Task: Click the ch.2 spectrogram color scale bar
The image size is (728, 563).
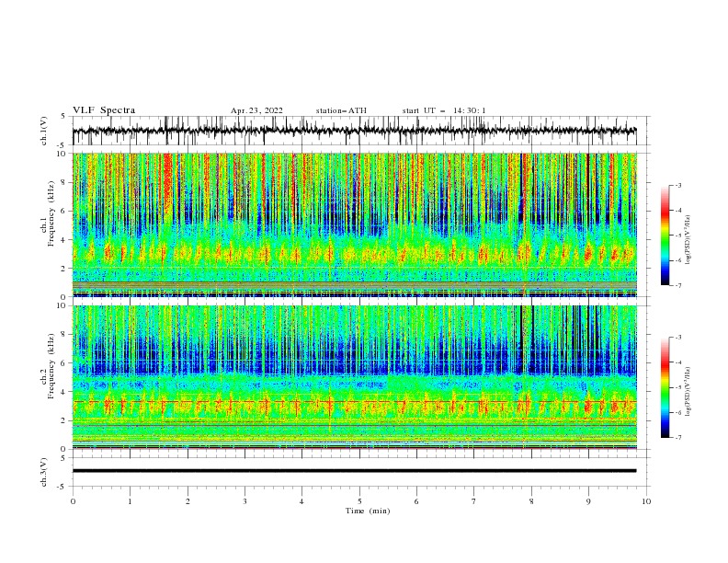Action: pos(665,387)
